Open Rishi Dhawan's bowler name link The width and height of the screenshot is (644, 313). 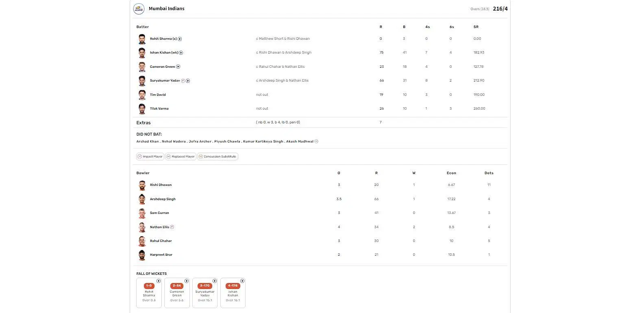161,185
